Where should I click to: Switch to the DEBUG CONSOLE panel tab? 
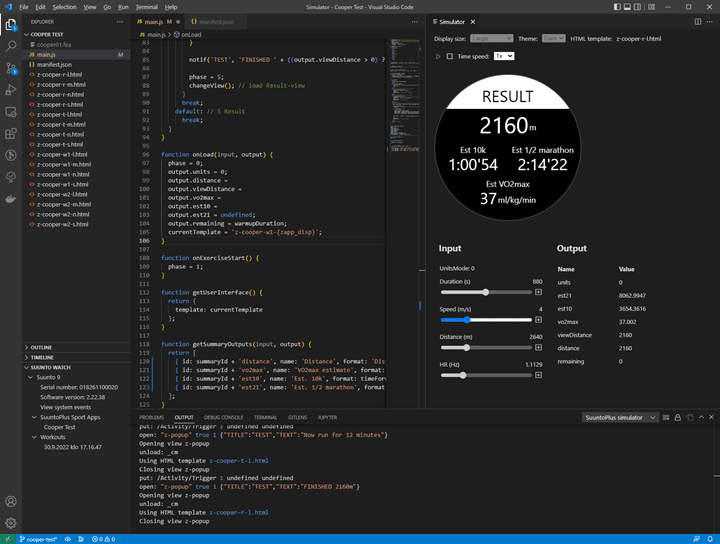(224, 417)
